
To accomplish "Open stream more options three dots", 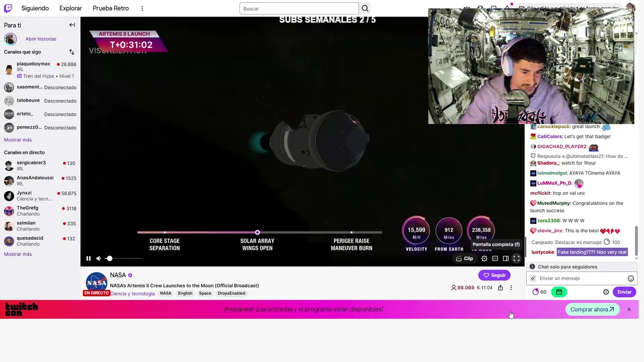I will coord(511,288).
